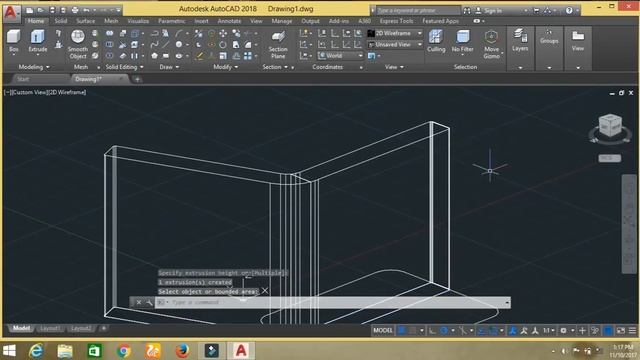Image resolution: width=640 pixels, height=360 pixels.
Task: Click the Help question mark icon
Action: pyautogui.click(x=569, y=11)
